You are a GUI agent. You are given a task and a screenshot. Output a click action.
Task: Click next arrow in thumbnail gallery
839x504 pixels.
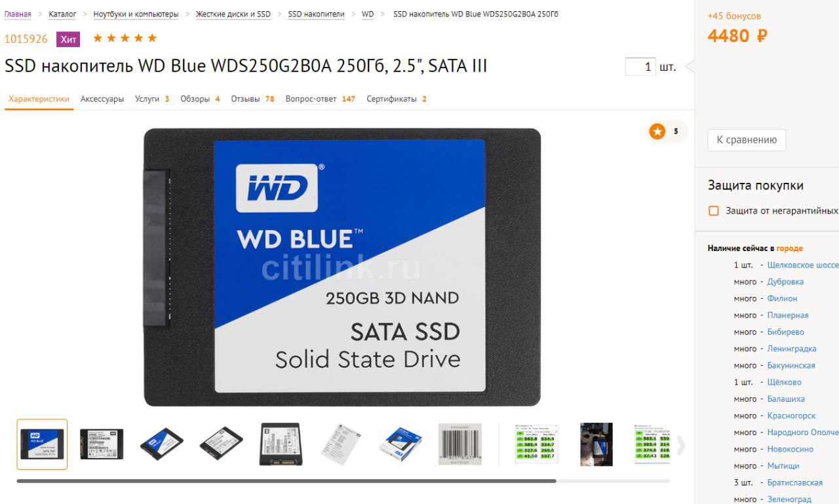click(681, 445)
